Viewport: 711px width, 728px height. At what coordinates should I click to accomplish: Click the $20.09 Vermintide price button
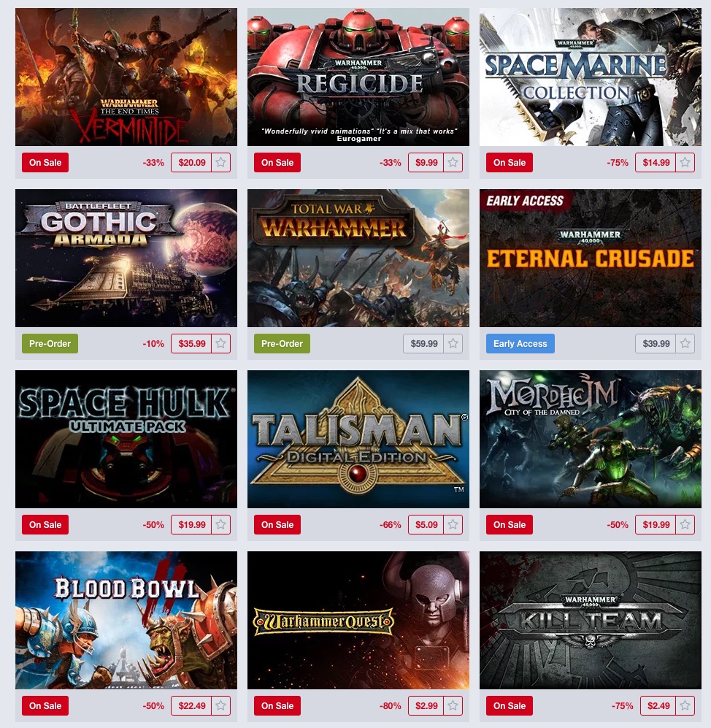(x=192, y=163)
